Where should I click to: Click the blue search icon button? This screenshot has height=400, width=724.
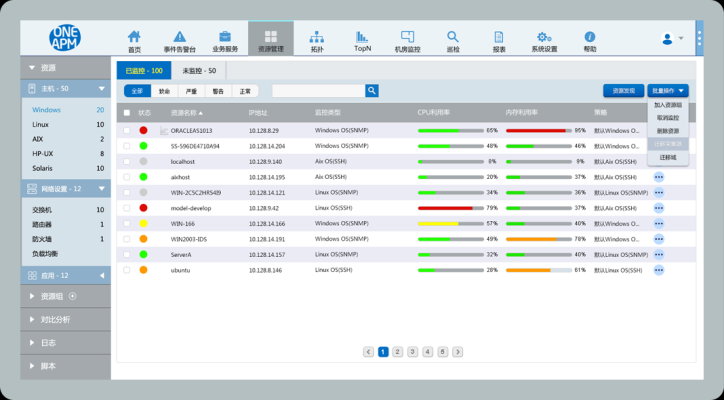click(x=372, y=91)
